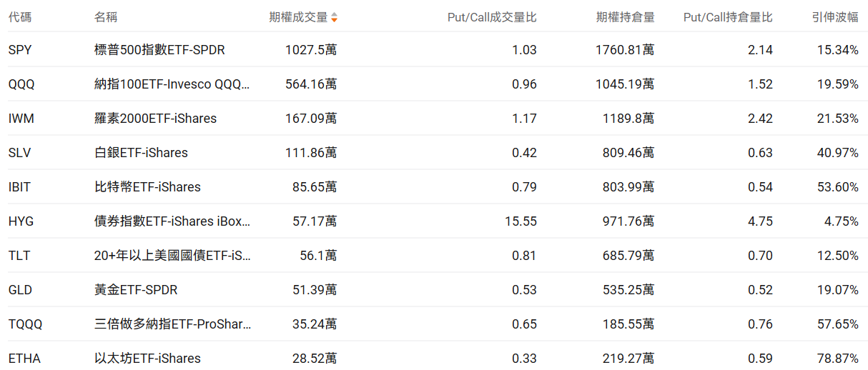
Task: Select the IWM ticker row
Action: click(x=21, y=119)
